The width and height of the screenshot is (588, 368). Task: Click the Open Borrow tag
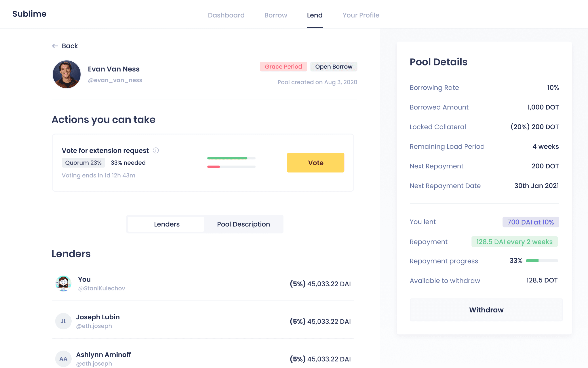[x=333, y=67]
